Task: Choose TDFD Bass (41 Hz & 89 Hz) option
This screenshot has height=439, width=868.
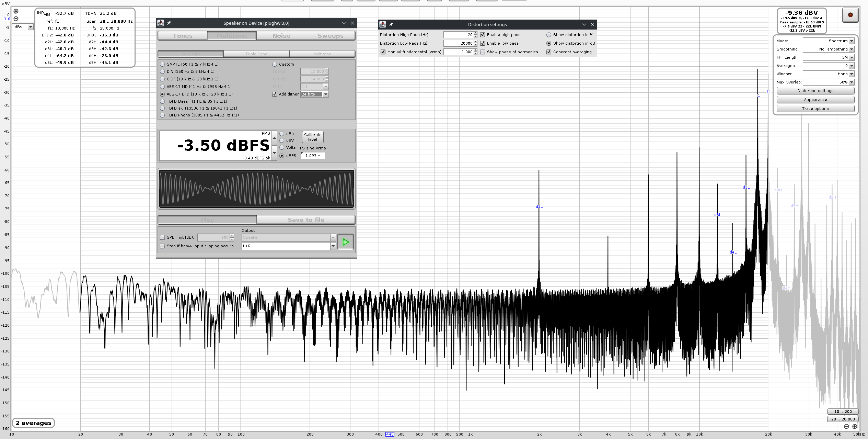Action: pos(162,101)
